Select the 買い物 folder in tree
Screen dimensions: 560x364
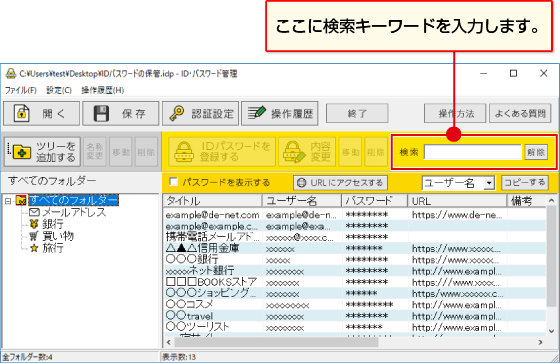coord(51,236)
